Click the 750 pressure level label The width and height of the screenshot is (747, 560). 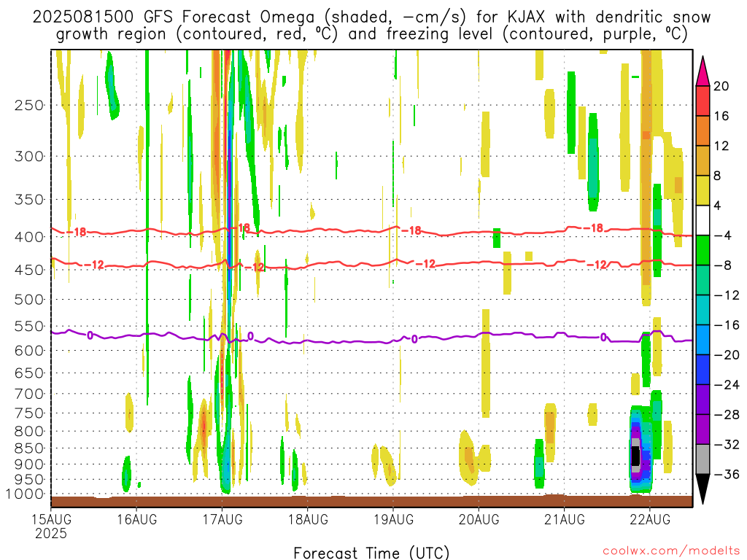click(29, 413)
